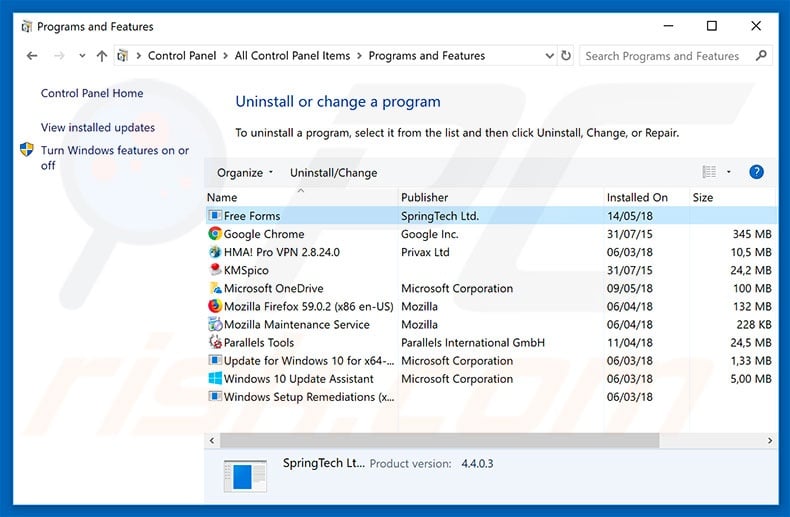The image size is (790, 517).
Task: Refresh the address bar location
Action: click(x=566, y=55)
